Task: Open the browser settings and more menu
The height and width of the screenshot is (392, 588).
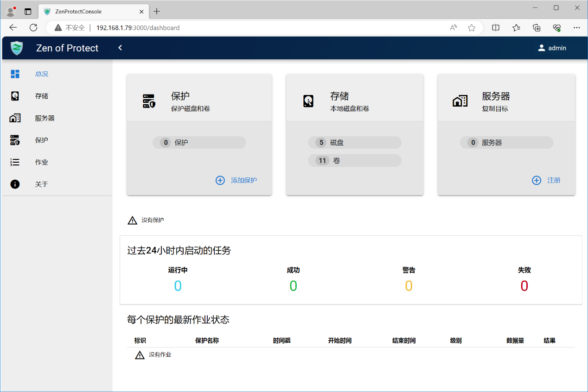Action: 576,28
